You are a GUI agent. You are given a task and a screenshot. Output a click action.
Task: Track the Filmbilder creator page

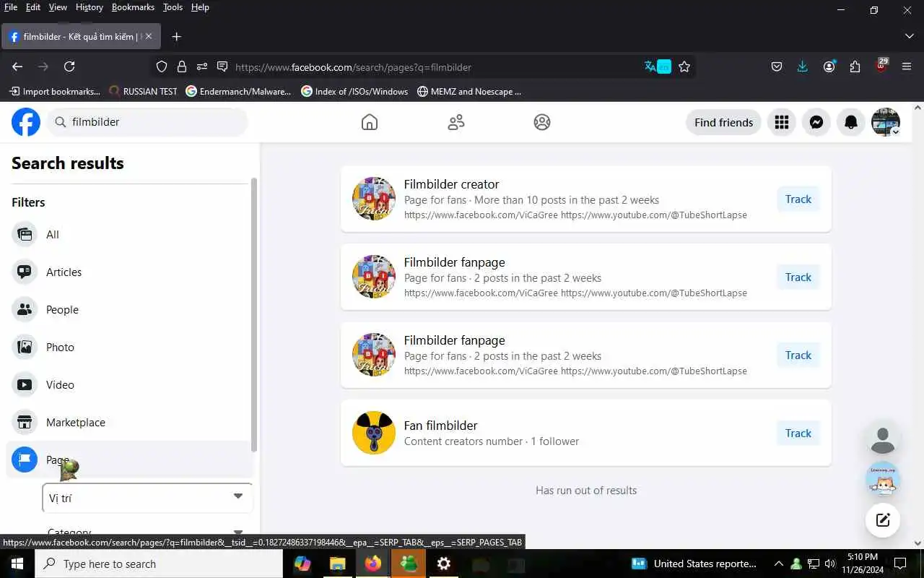click(798, 199)
